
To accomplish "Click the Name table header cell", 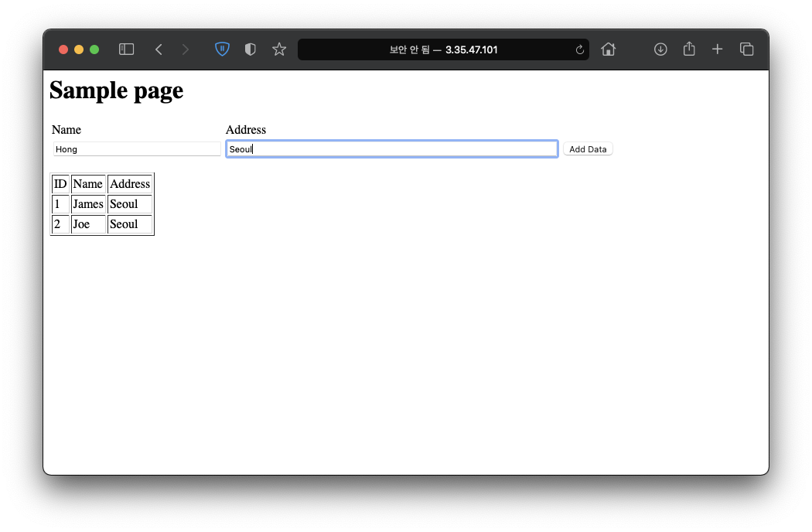I will coord(88,184).
